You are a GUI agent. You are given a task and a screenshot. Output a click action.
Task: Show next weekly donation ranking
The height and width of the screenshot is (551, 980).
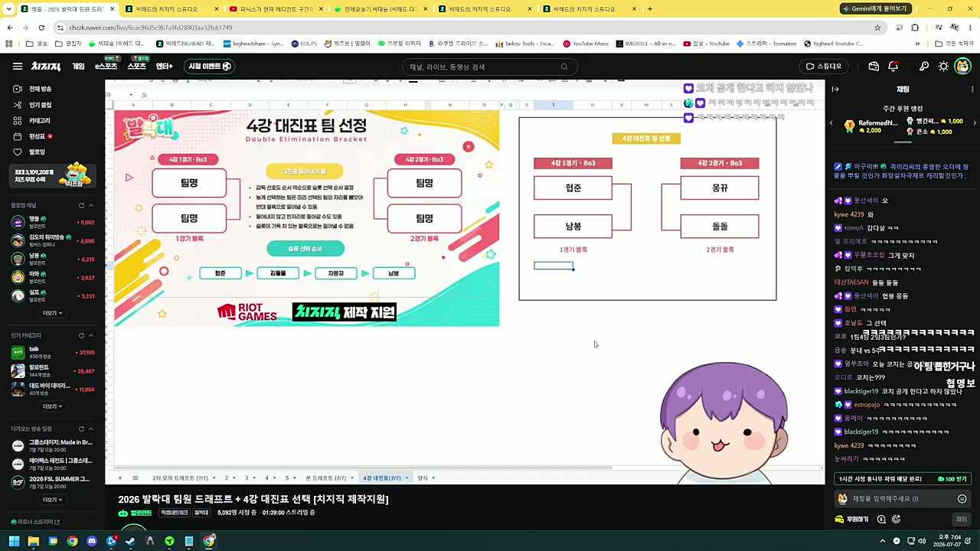pyautogui.click(x=974, y=122)
